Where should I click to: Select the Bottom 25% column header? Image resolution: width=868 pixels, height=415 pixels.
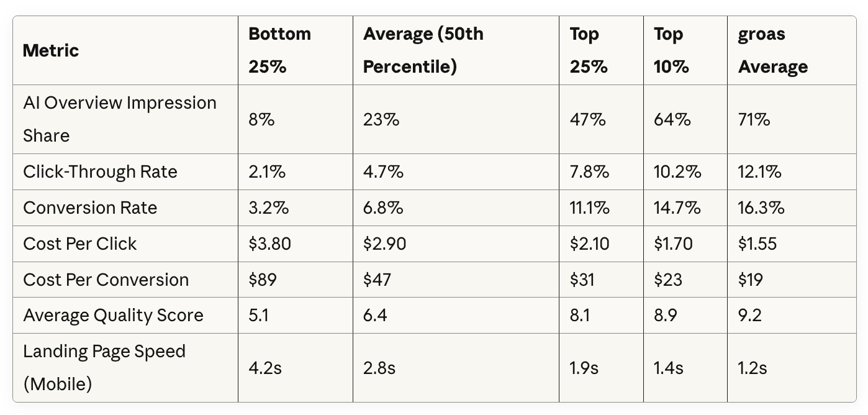pyautogui.click(x=279, y=50)
